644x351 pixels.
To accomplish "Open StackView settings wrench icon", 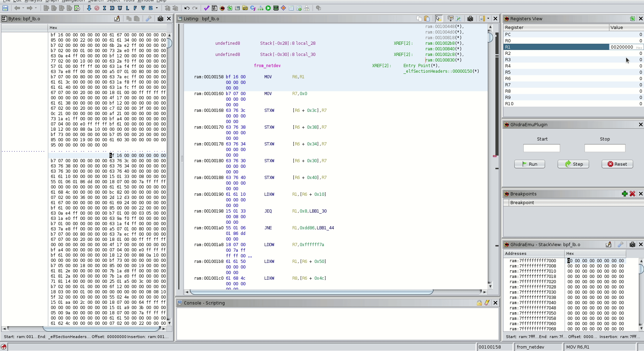I will (621, 244).
